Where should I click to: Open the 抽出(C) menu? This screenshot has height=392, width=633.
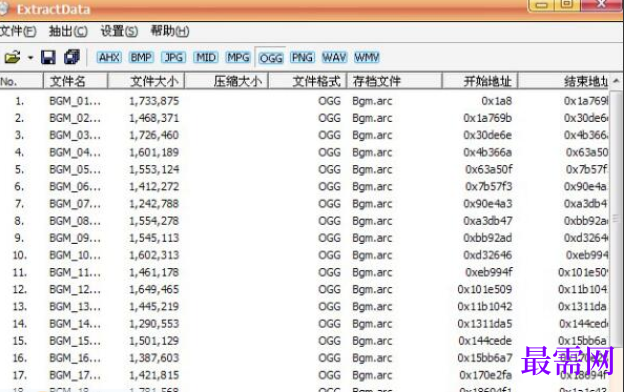(x=68, y=31)
